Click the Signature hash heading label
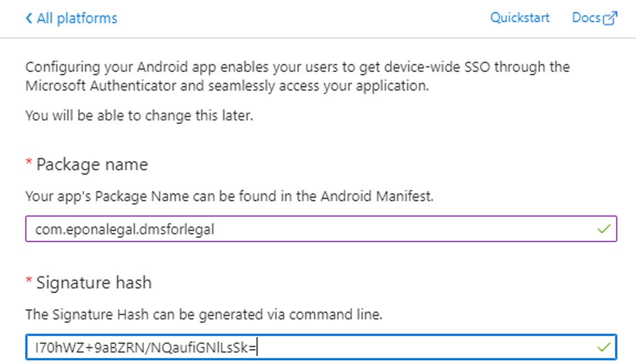Viewport: 636px width, 364px height. pyautogui.click(x=94, y=282)
